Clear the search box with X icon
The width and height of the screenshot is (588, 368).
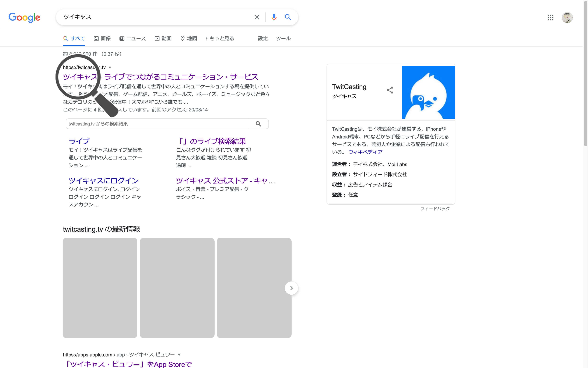tap(257, 17)
